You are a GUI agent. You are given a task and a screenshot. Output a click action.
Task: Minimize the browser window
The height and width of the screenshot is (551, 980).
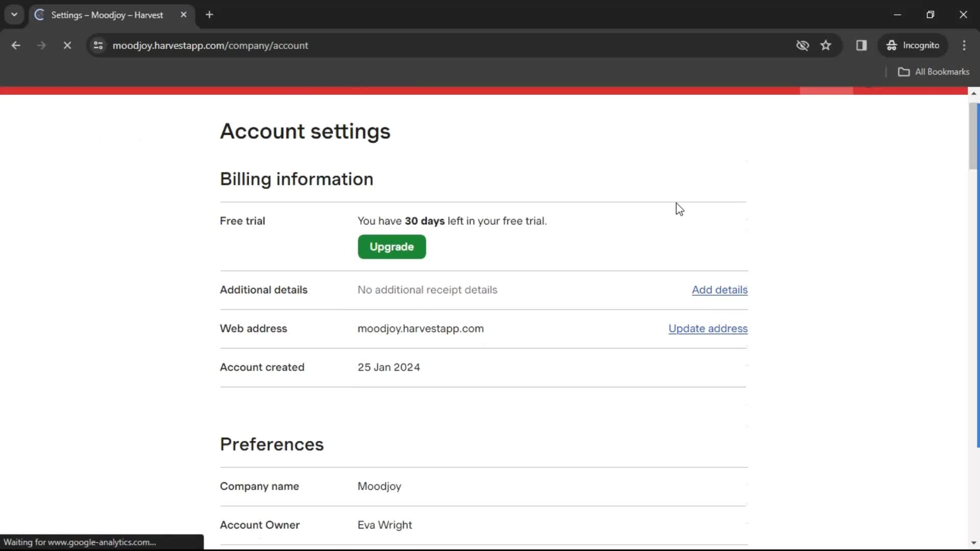pos(897,15)
